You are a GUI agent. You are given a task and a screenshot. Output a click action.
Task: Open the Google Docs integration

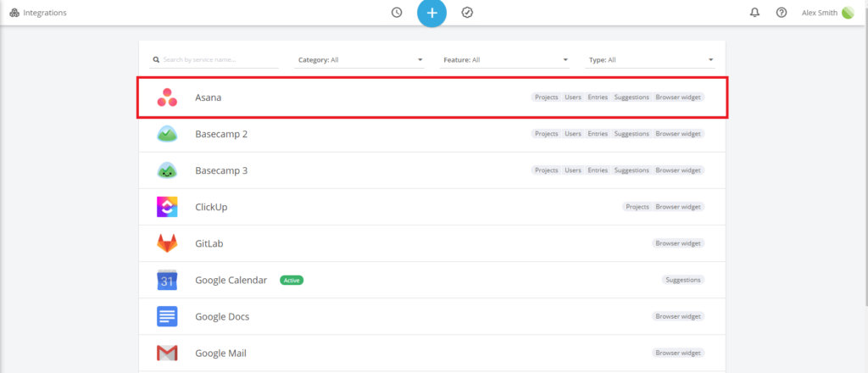(431, 316)
